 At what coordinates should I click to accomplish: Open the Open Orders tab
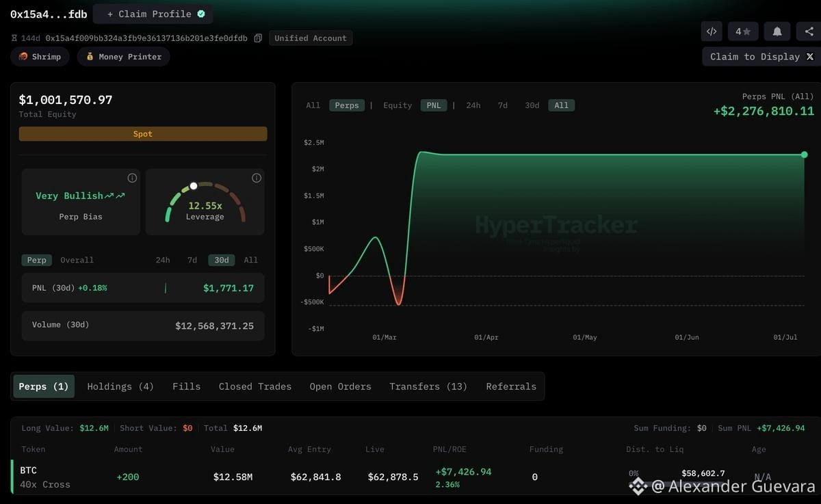(340, 386)
